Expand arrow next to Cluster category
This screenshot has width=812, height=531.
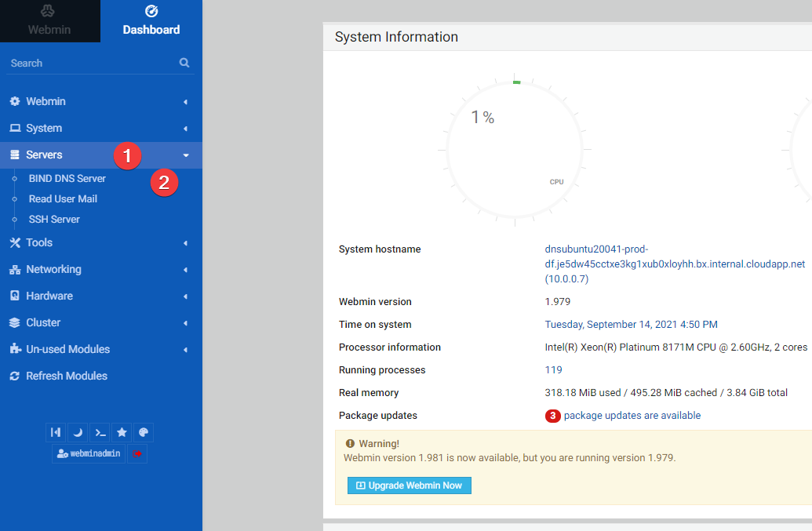point(185,323)
